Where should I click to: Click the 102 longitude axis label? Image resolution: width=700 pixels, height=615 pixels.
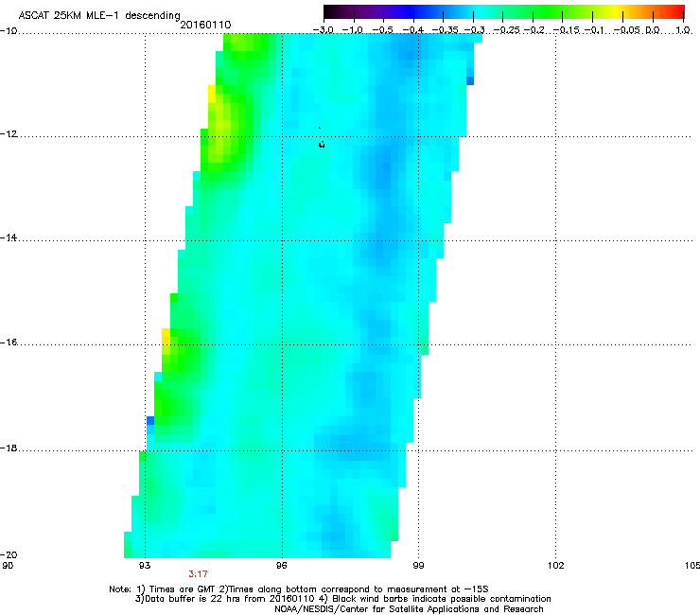pos(555,566)
